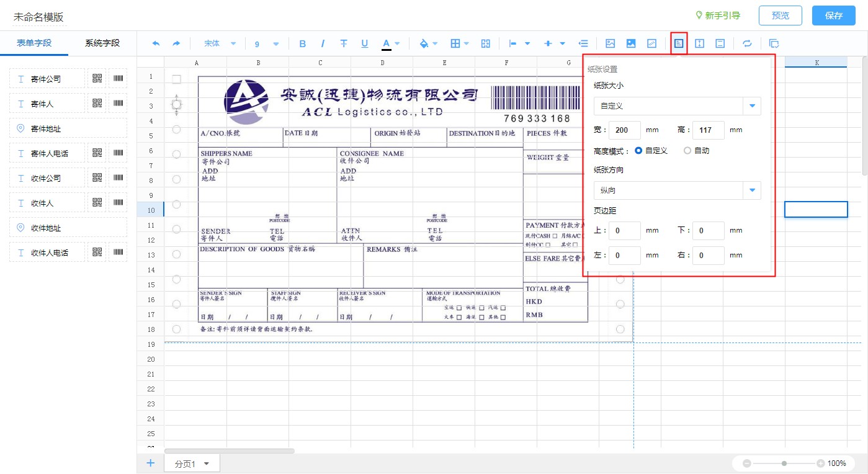Click the 预览 button
868x474 pixels.
pos(780,16)
